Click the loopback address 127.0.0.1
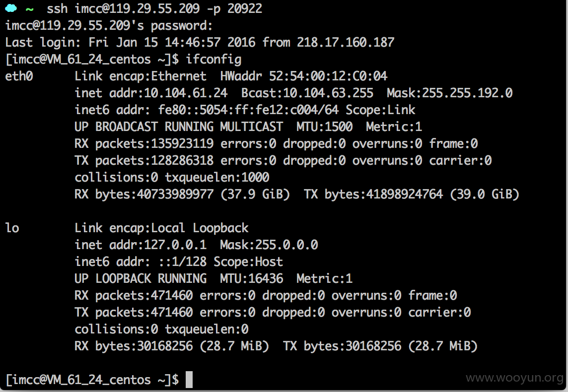Viewport: 568px width, 392px height. [175, 245]
